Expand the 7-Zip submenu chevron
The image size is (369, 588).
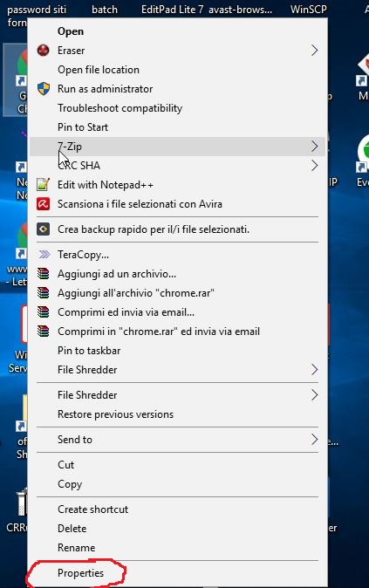[x=314, y=147]
